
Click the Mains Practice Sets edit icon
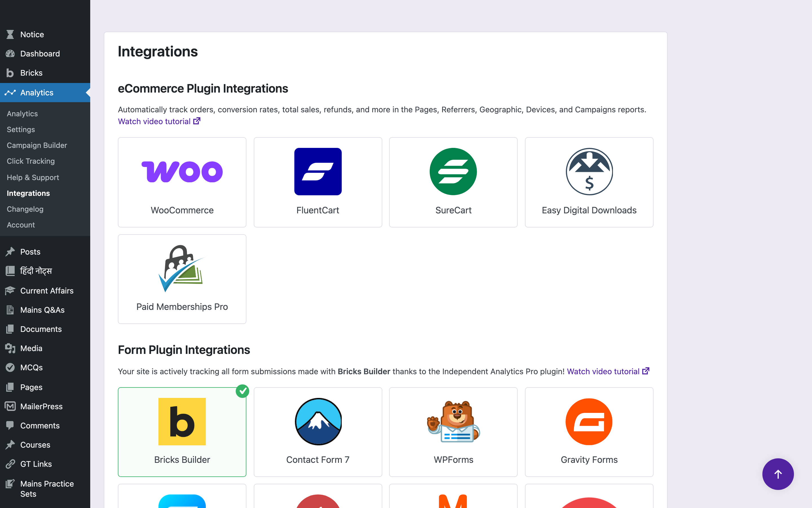(10, 483)
